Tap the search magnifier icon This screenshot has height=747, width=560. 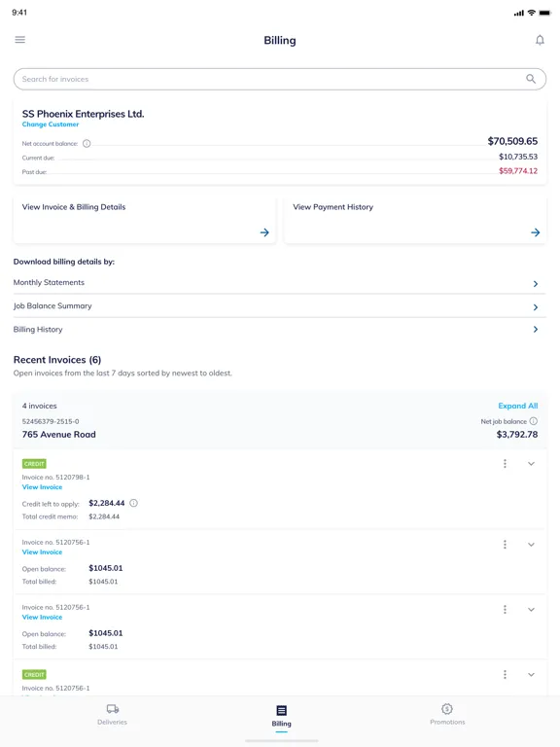tap(531, 79)
